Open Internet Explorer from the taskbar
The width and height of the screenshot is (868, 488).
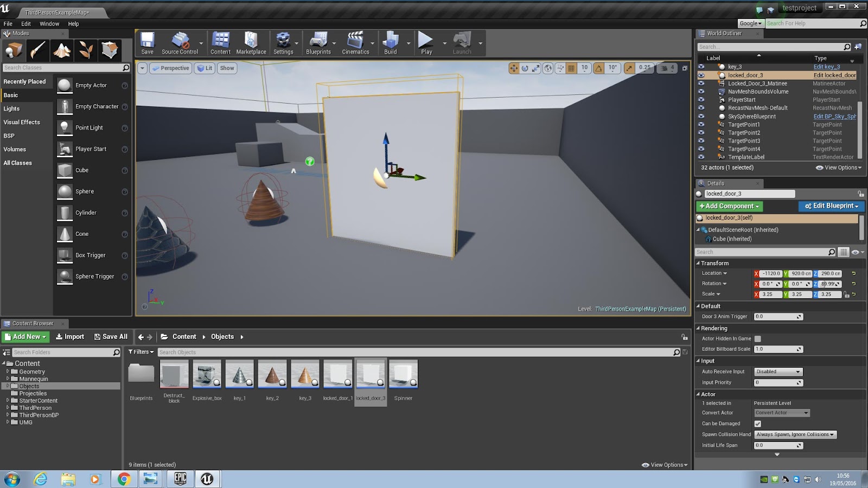click(41, 479)
